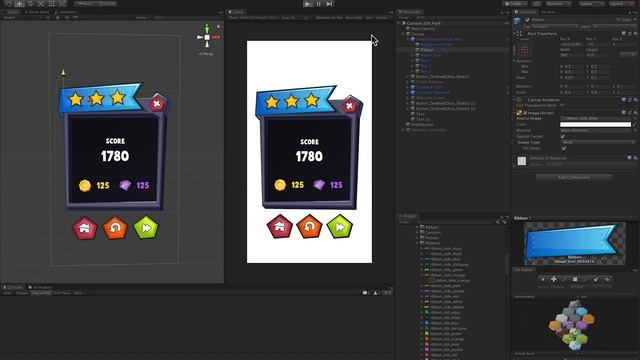
Task: Select the Rotate tool in the top toolbar
Action: pos(30,3)
